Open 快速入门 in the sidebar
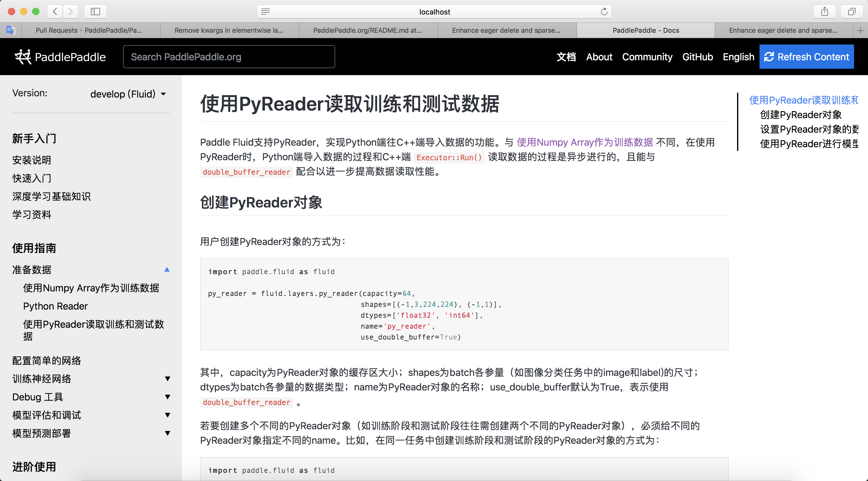The image size is (868, 481). [x=32, y=178]
